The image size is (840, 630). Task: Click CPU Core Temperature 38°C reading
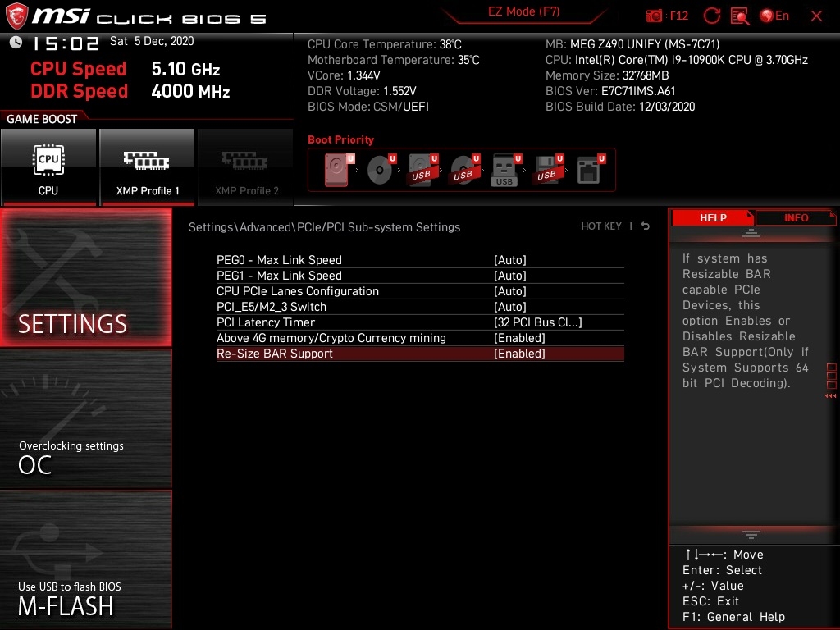tap(384, 44)
